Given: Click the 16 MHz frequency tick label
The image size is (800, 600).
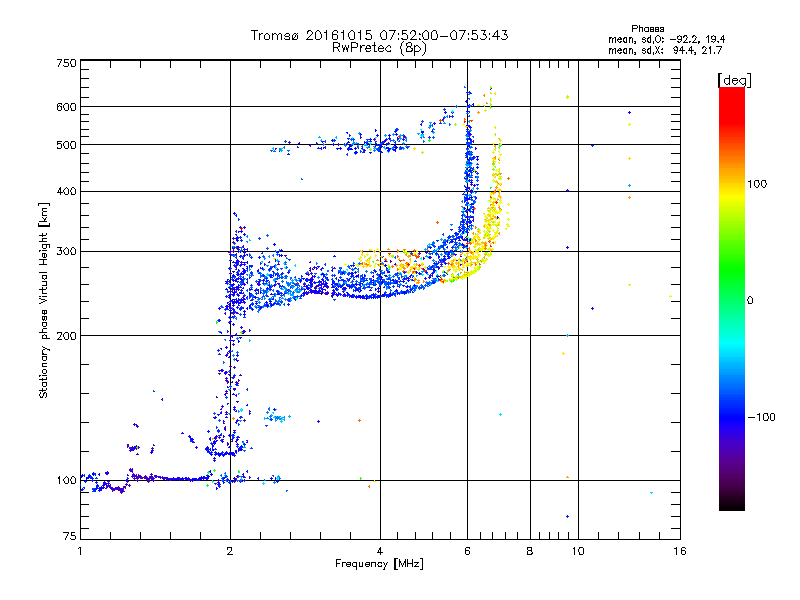Looking at the screenshot, I should point(680,551).
